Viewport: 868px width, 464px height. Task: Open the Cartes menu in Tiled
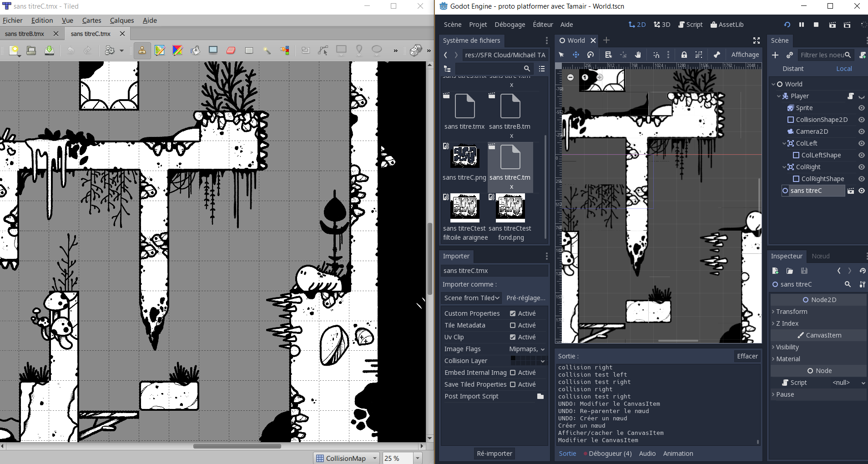coord(91,20)
